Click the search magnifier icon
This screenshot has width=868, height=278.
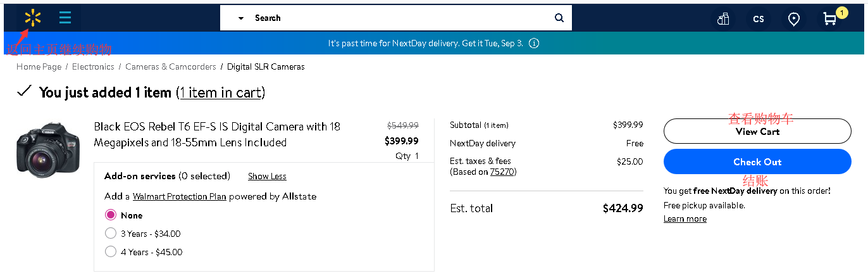(x=559, y=18)
